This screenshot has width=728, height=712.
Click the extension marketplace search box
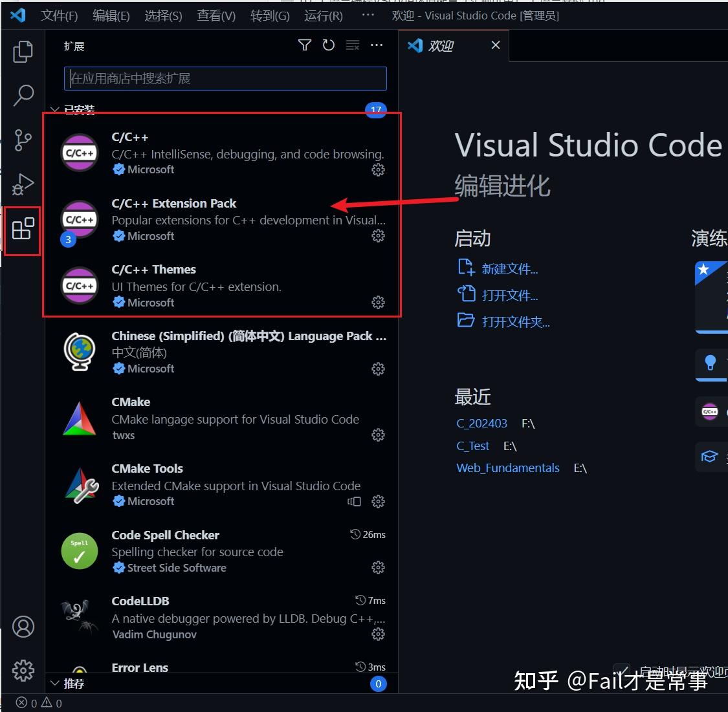(225, 78)
